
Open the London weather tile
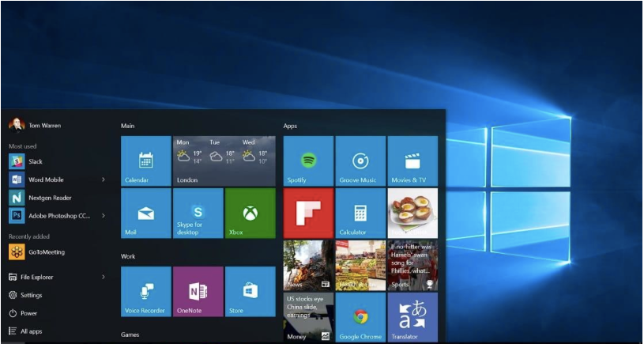pyautogui.click(x=224, y=161)
